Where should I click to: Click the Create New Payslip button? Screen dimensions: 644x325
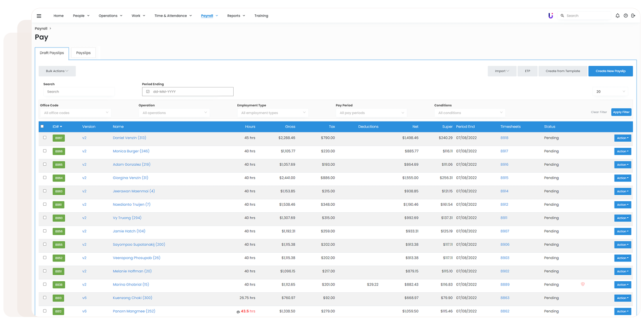610,71
